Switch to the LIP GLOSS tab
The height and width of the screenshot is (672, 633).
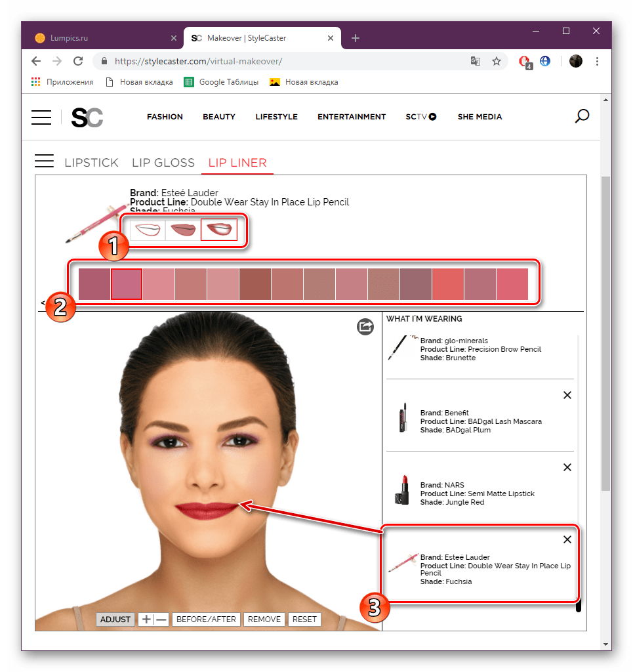tap(163, 163)
